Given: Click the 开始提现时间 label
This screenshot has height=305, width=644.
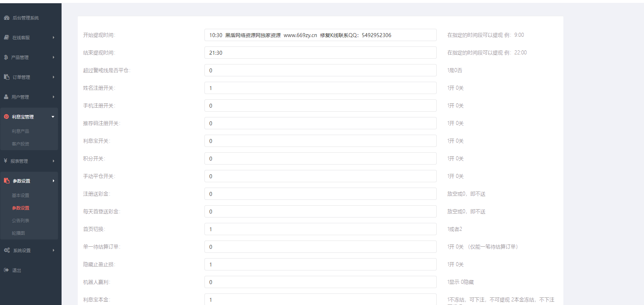Looking at the screenshot, I should pyautogui.click(x=99, y=35).
